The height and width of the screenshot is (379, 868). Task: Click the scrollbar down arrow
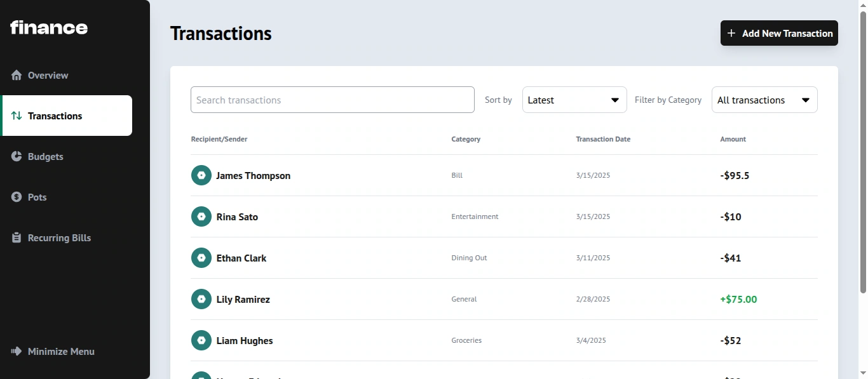pos(863,373)
